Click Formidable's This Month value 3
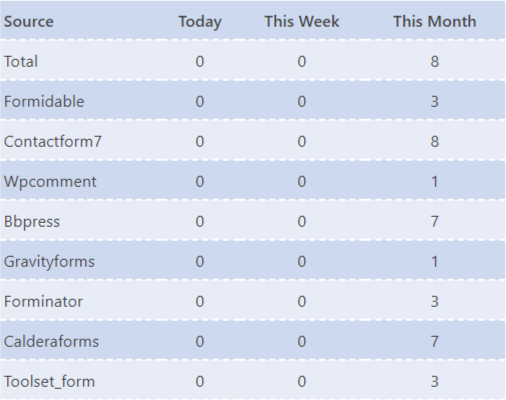This screenshot has width=506, height=400. coord(434,102)
